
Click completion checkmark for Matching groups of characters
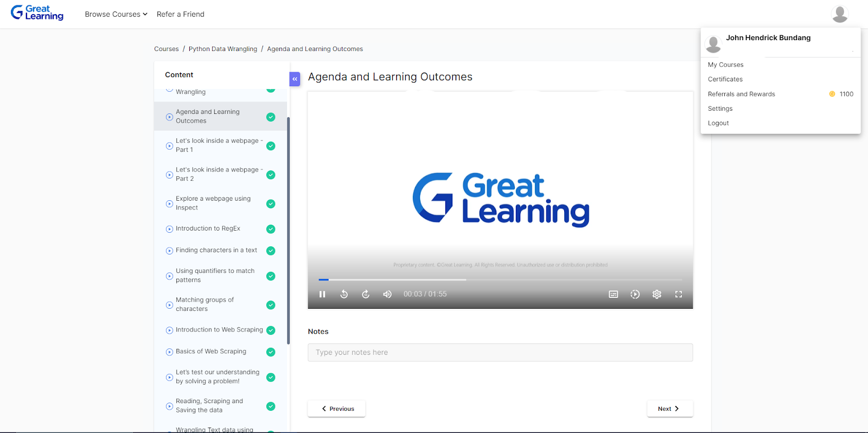(x=271, y=305)
